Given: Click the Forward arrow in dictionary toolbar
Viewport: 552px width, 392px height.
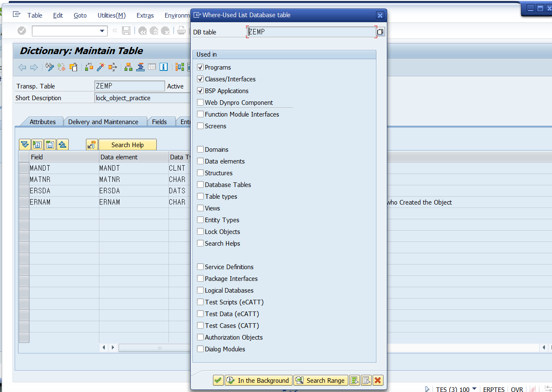Looking at the screenshot, I should 34,67.
